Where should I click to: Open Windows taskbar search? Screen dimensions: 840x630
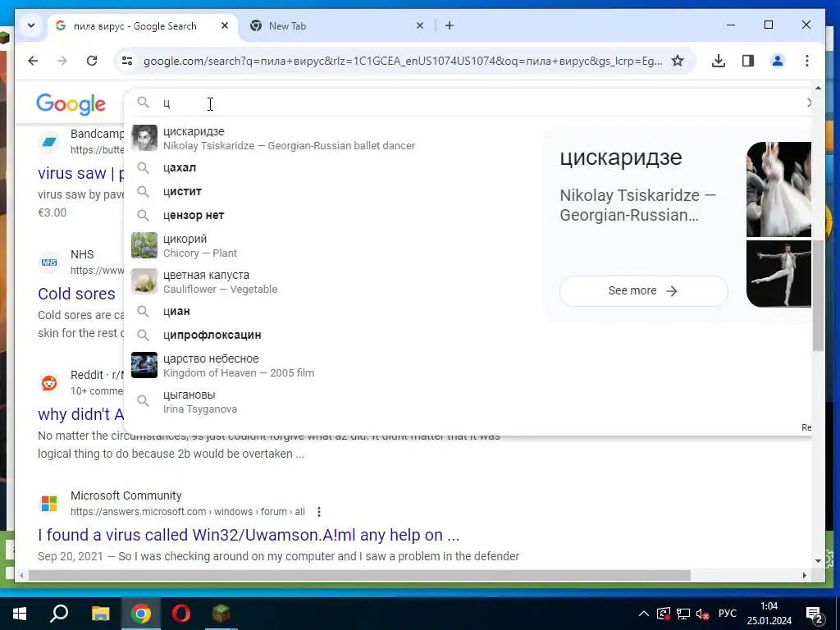(59, 614)
